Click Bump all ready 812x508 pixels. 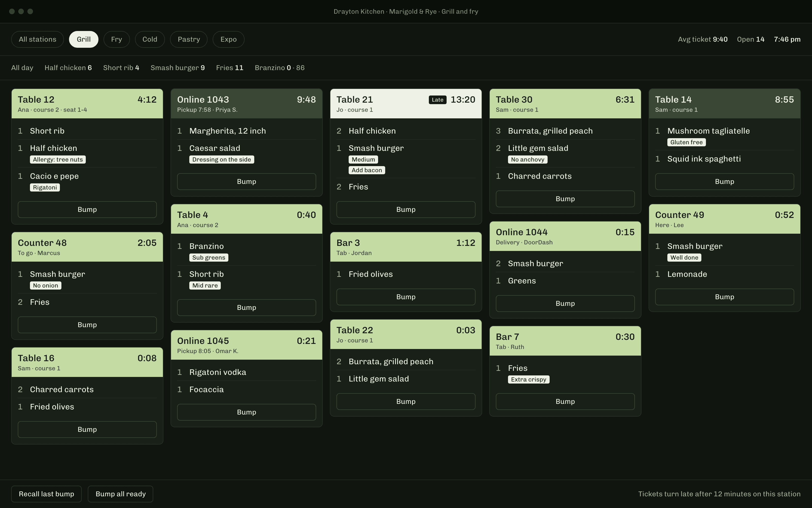[x=121, y=494]
